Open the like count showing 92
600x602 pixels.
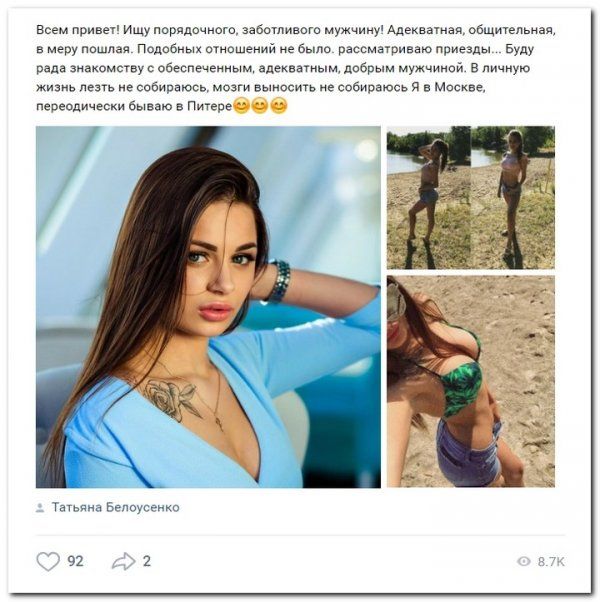(75, 561)
